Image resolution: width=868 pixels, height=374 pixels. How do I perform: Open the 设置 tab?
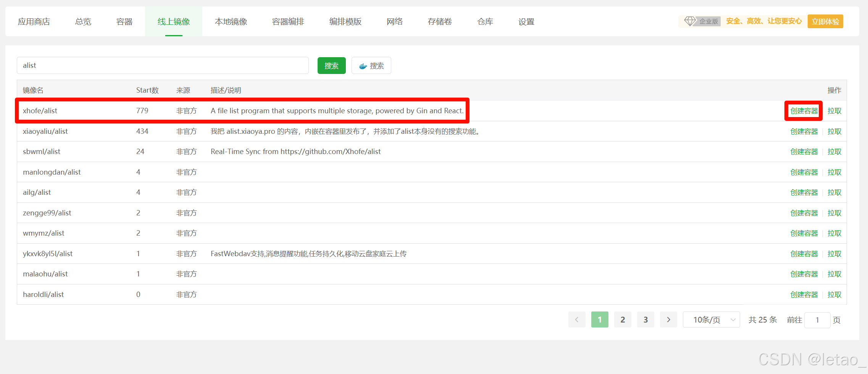click(x=526, y=22)
